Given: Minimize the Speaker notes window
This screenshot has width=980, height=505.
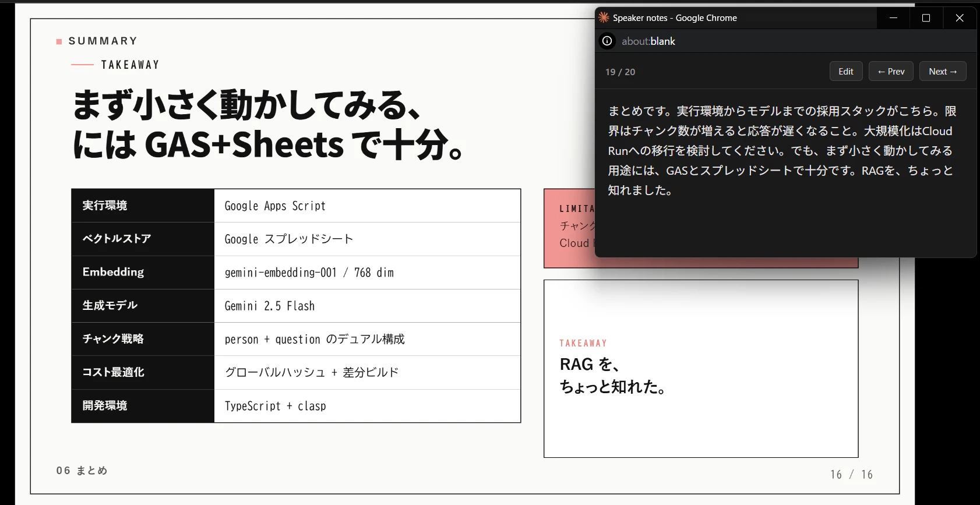Looking at the screenshot, I should pos(893,18).
